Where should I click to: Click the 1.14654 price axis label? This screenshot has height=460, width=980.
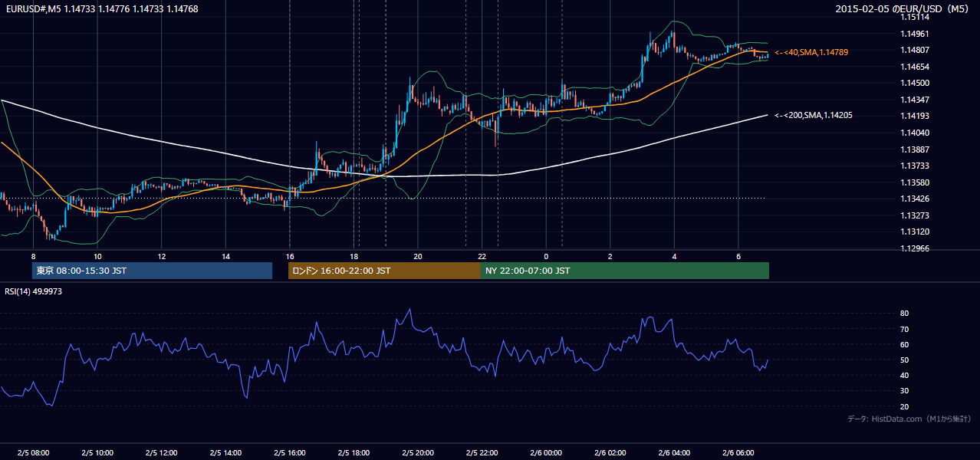click(x=914, y=67)
